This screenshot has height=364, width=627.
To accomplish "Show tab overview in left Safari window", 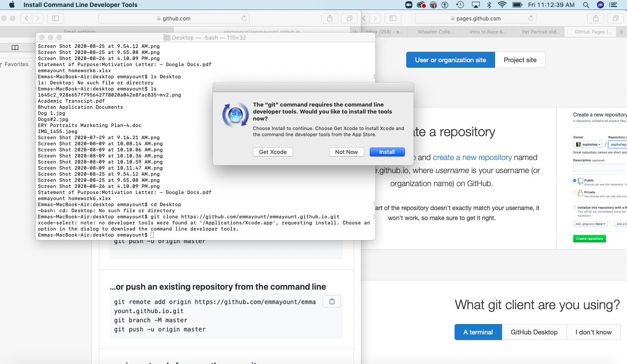I will (x=349, y=18).
